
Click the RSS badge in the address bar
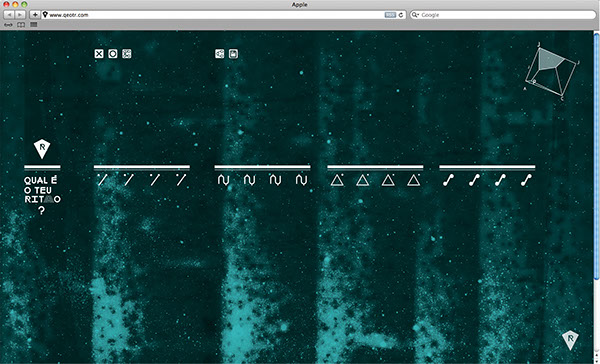[x=390, y=15]
